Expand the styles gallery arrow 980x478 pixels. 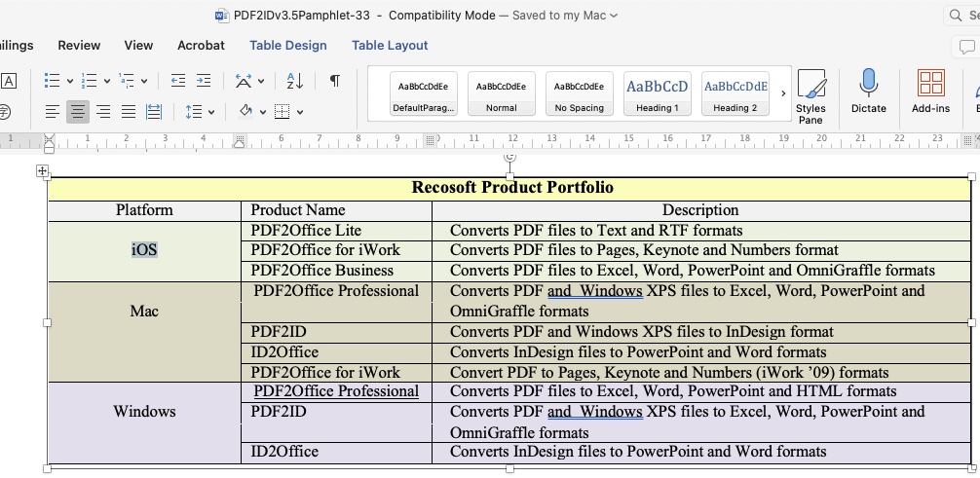coord(783,93)
